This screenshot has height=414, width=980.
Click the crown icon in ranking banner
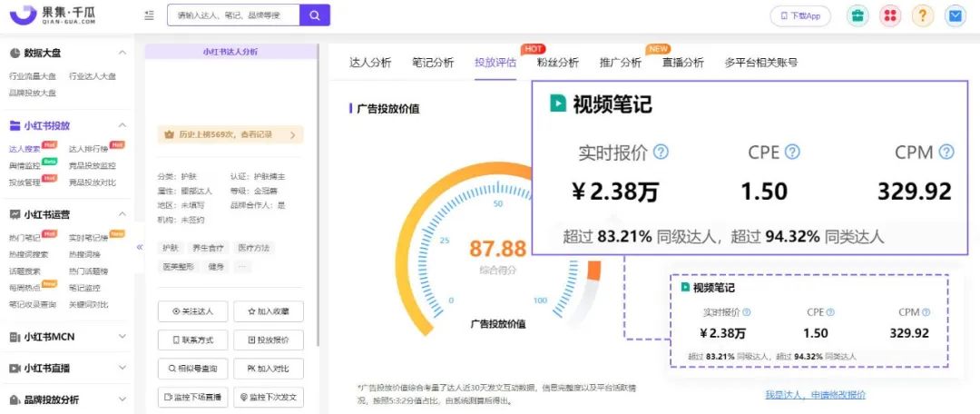(168, 134)
